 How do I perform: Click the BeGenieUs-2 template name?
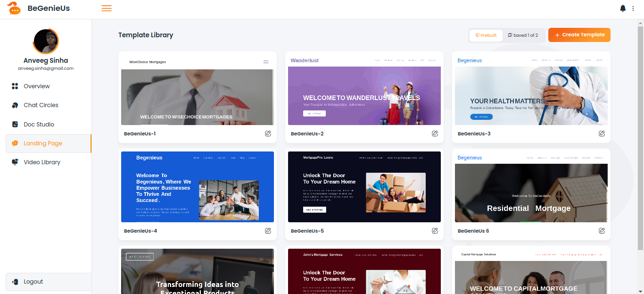coord(307,134)
